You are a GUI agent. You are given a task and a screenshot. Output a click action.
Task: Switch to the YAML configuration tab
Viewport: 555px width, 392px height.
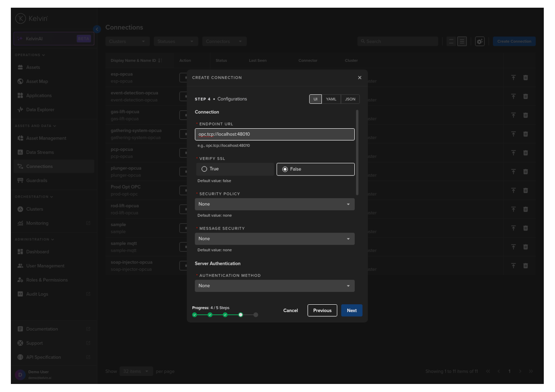tap(331, 99)
